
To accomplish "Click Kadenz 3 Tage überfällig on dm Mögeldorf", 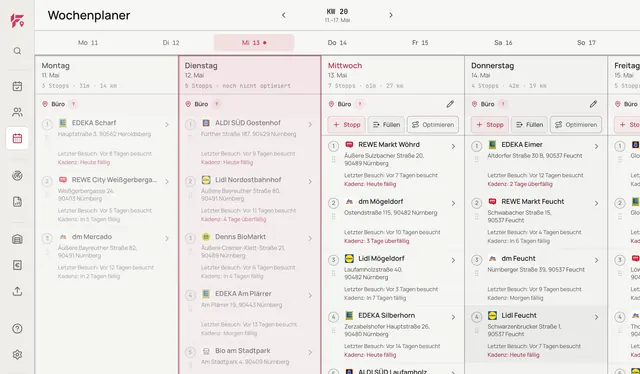I will (x=376, y=241).
